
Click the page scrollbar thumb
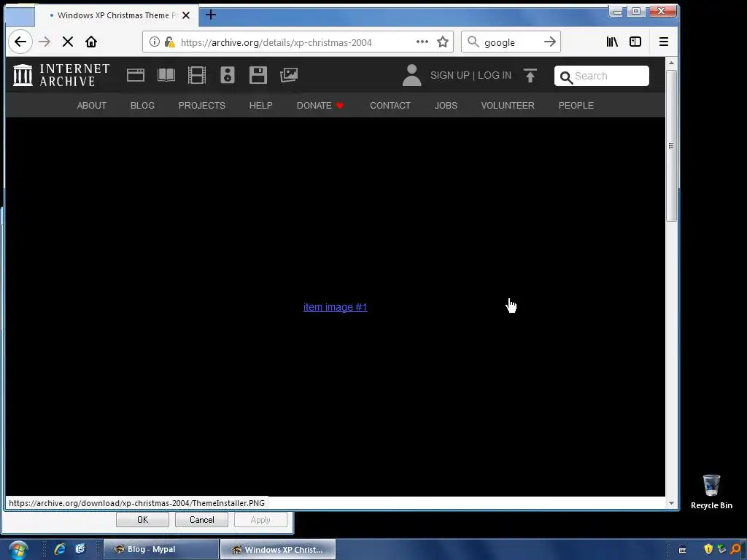pyautogui.click(x=671, y=145)
